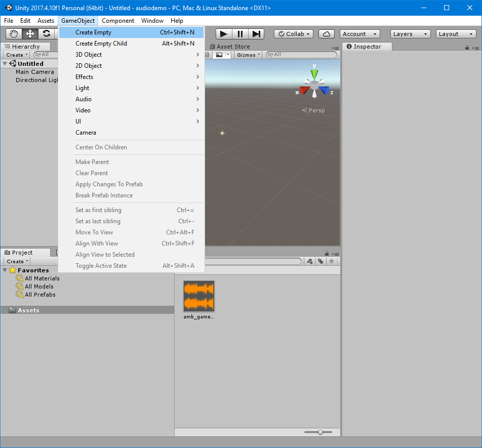Open the Project panel options menu
This screenshot has width=482, height=448.
pos(335,254)
